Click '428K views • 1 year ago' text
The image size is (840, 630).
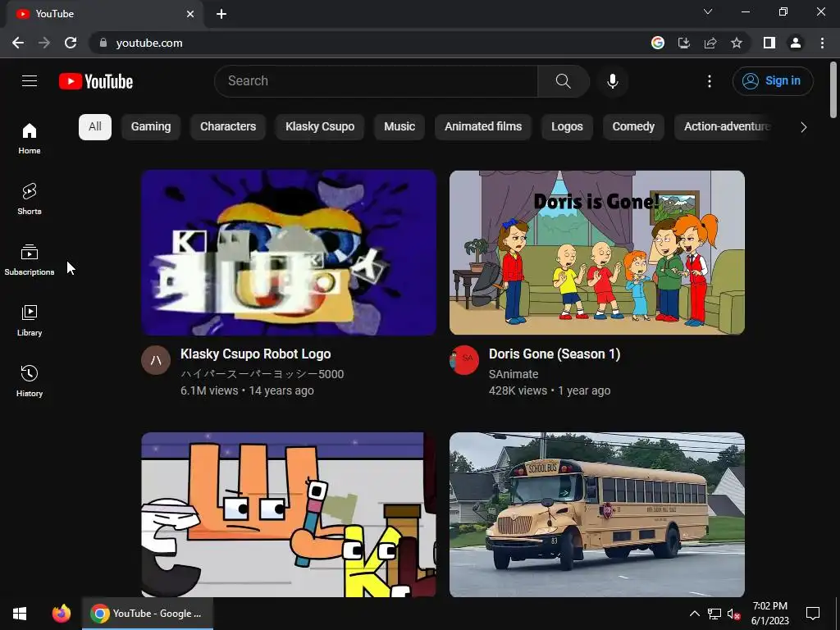(549, 390)
